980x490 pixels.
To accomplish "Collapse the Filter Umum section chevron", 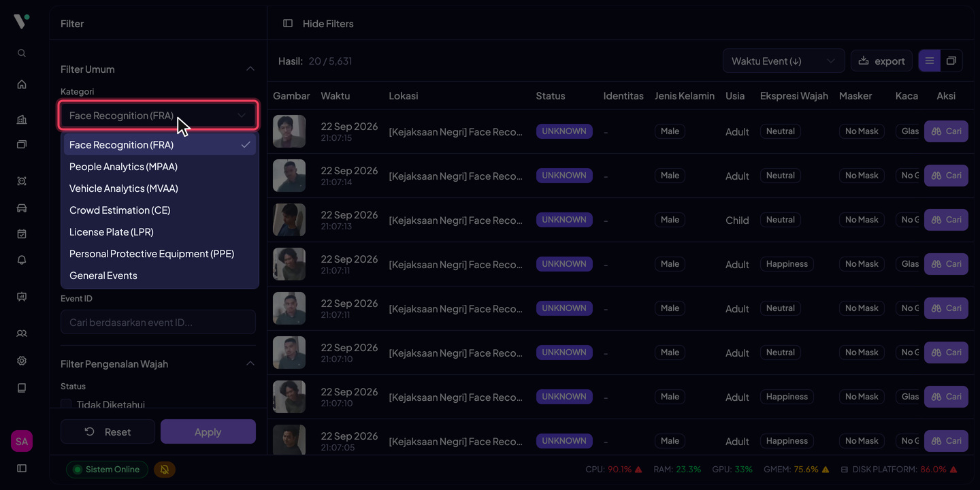I will tap(250, 69).
